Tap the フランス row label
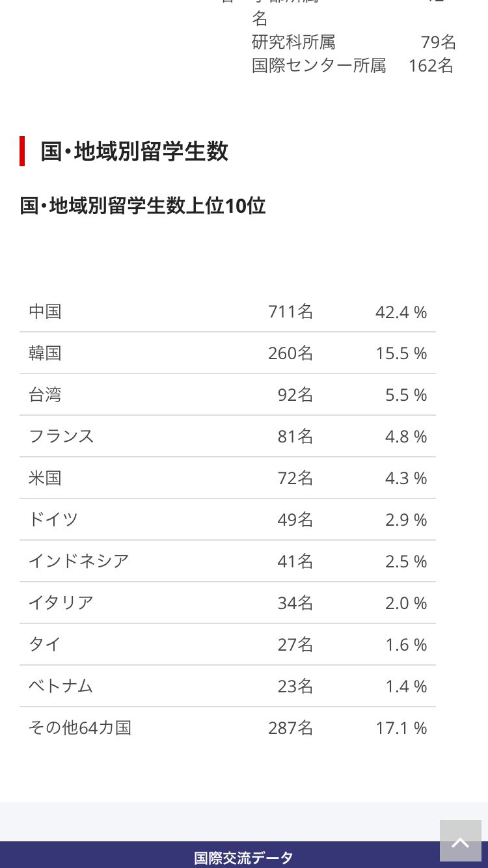The height and width of the screenshot is (868, 488). tap(61, 437)
